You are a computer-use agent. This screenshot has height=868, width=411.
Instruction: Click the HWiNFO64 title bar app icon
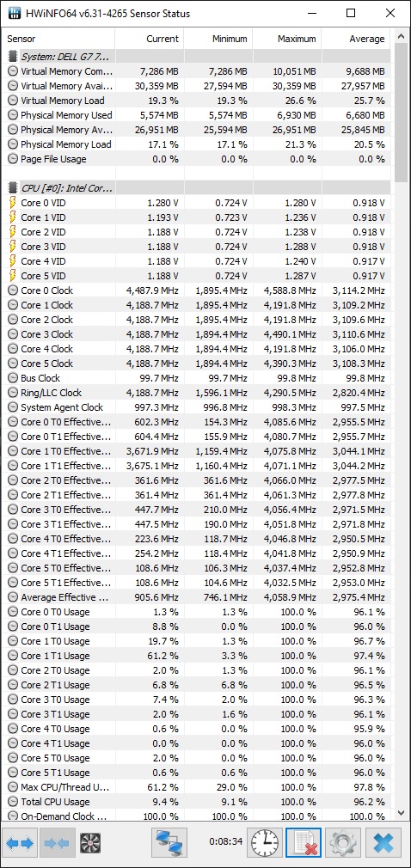click(x=15, y=13)
